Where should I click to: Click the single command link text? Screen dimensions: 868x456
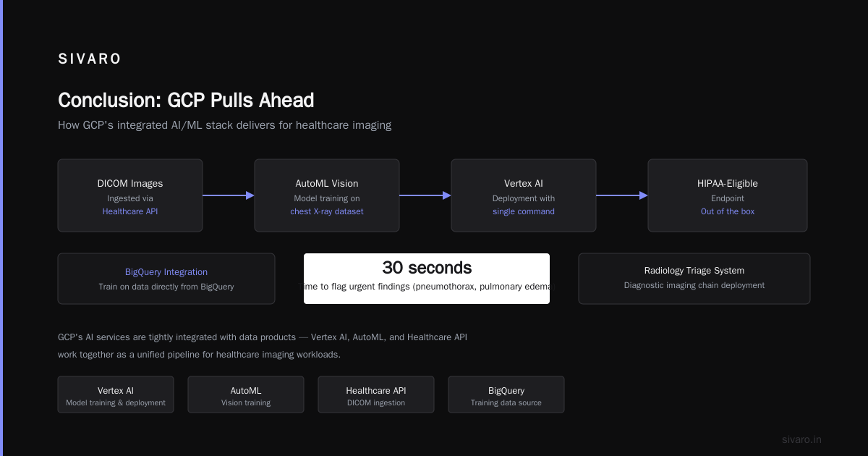point(524,211)
